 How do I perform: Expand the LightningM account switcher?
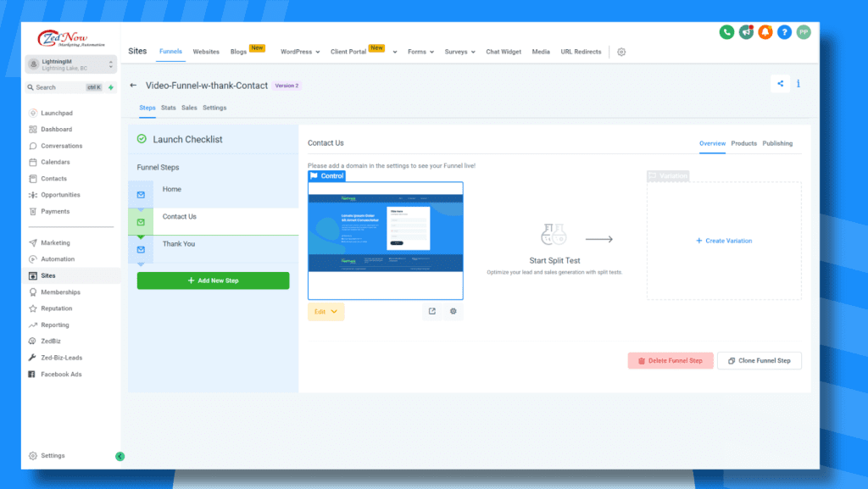(x=70, y=64)
